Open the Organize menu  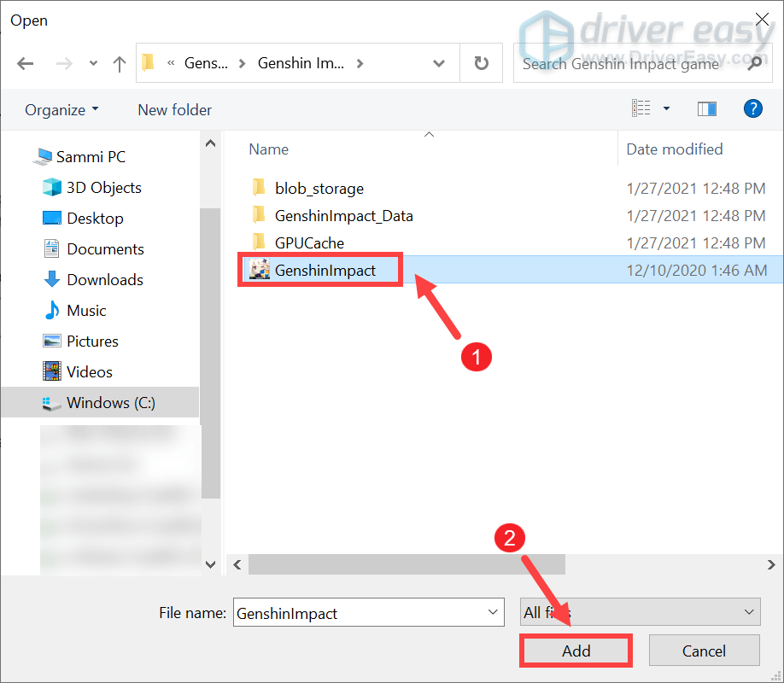[x=62, y=109]
